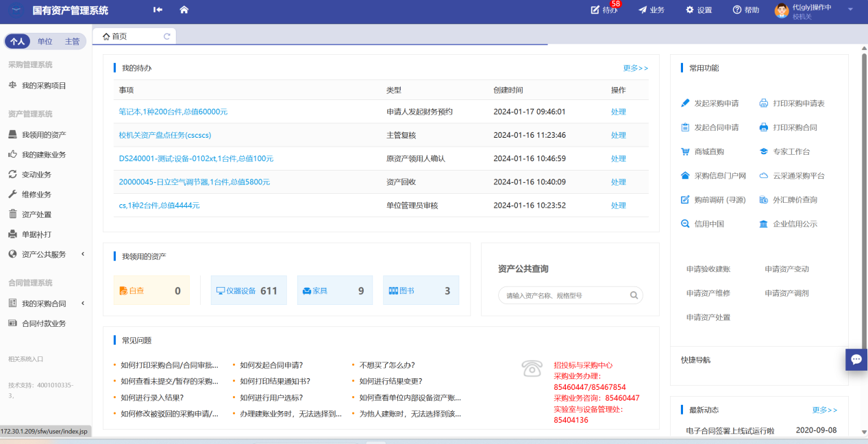Refresh the 首页 tab with reload icon

click(x=166, y=36)
